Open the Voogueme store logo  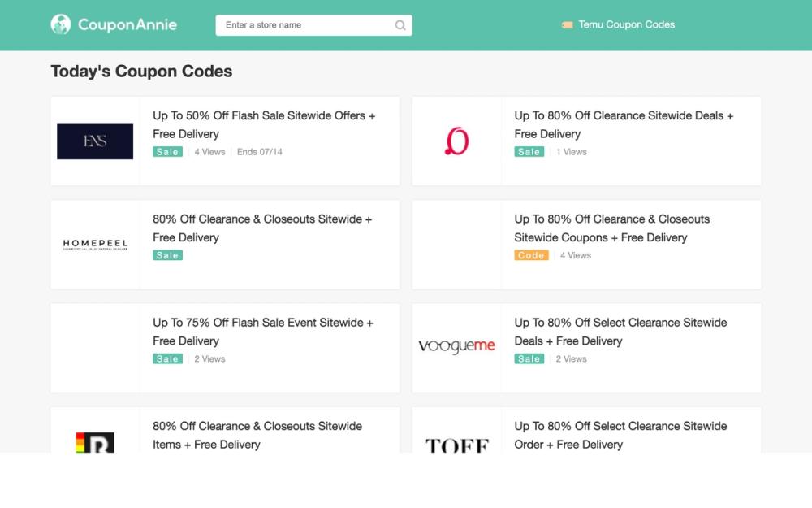point(456,345)
